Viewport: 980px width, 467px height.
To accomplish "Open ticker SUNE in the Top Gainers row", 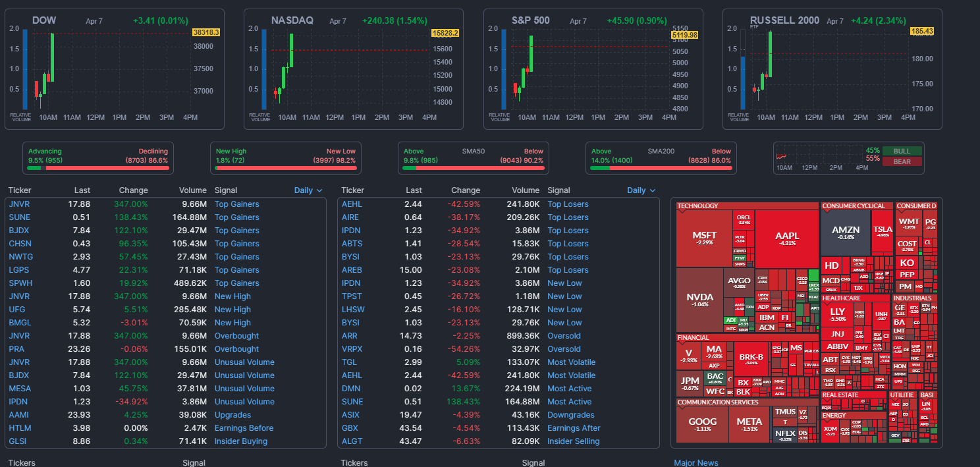I will (x=19, y=217).
